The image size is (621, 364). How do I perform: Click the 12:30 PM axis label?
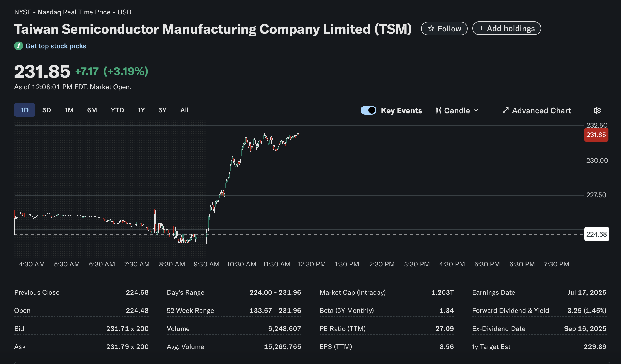(312, 264)
